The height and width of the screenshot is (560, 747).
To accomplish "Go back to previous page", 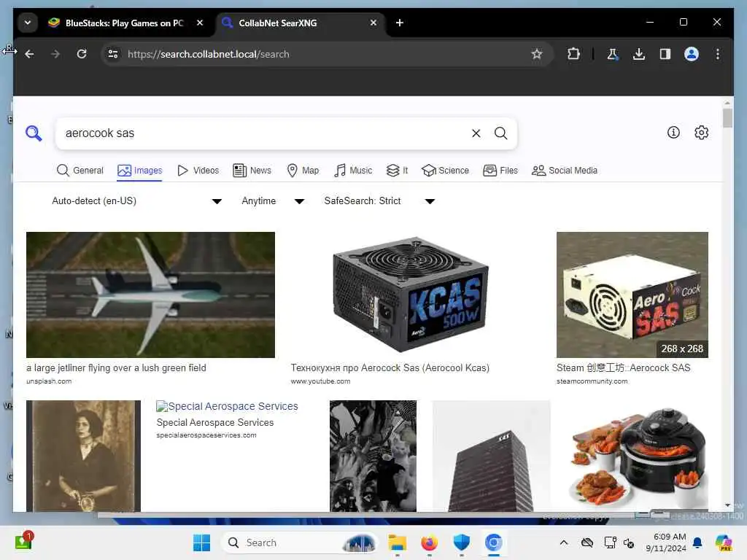I will [29, 54].
